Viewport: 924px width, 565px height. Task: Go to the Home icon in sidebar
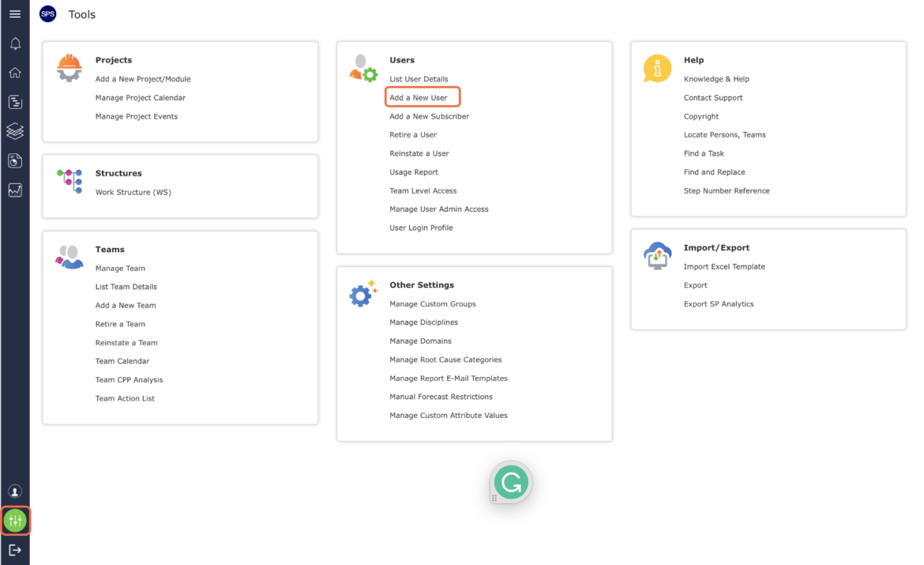pos(15,73)
